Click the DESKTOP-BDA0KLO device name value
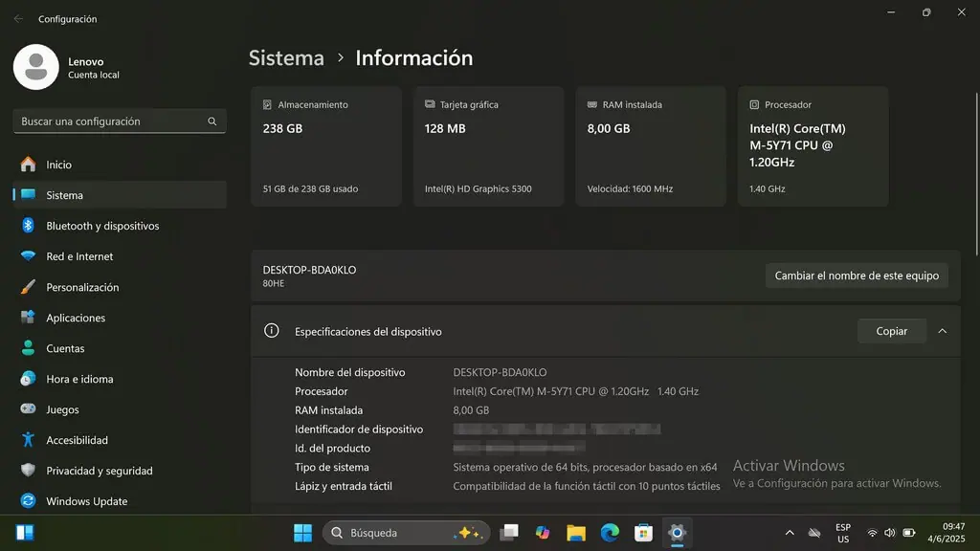Viewport: 980px width, 551px height. click(x=500, y=372)
